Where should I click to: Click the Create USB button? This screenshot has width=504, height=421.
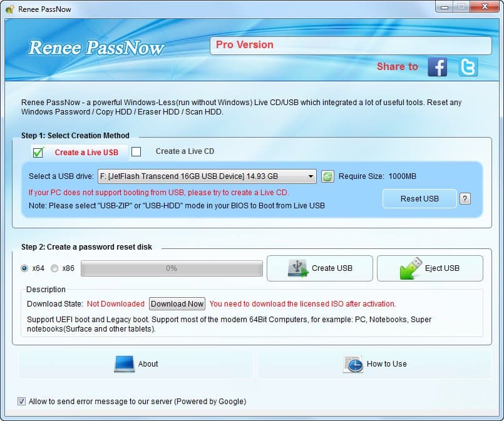(320, 268)
